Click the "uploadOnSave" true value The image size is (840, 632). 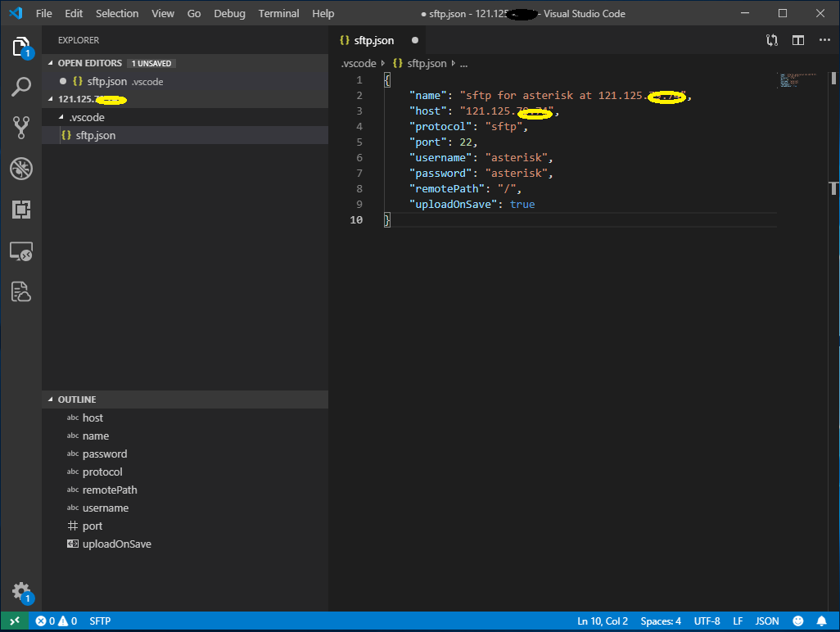522,204
